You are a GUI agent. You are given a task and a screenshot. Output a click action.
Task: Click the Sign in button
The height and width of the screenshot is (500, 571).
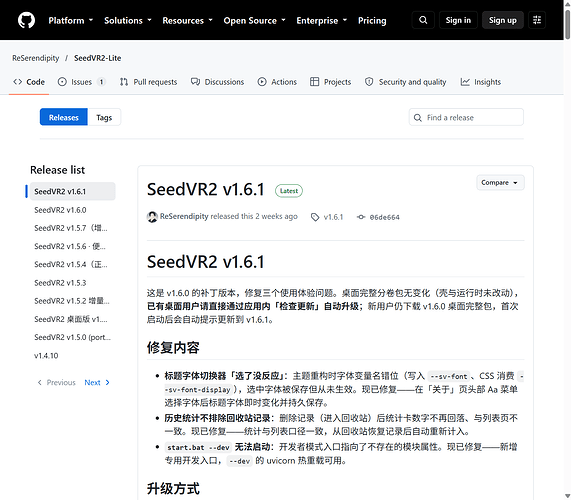tap(458, 20)
